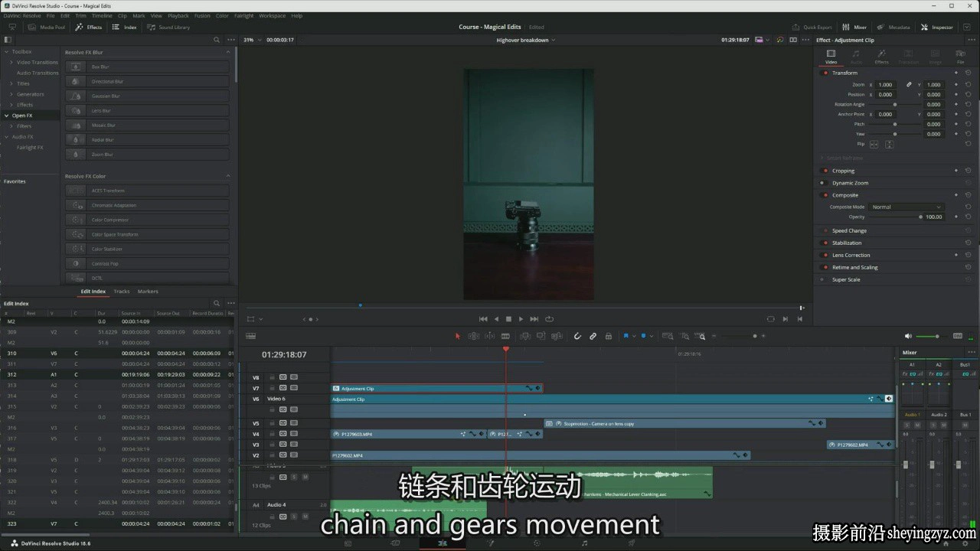
Task: Switch to the Tracks tab
Action: point(122,292)
